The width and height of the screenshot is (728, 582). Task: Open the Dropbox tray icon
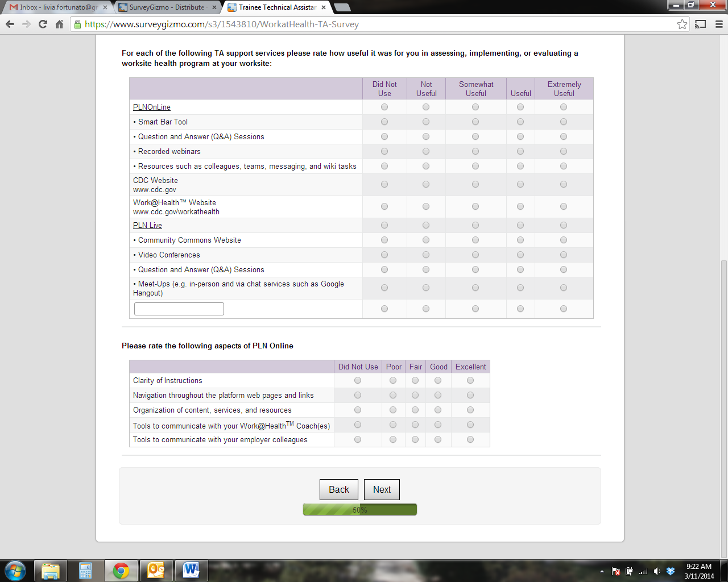pyautogui.click(x=671, y=571)
